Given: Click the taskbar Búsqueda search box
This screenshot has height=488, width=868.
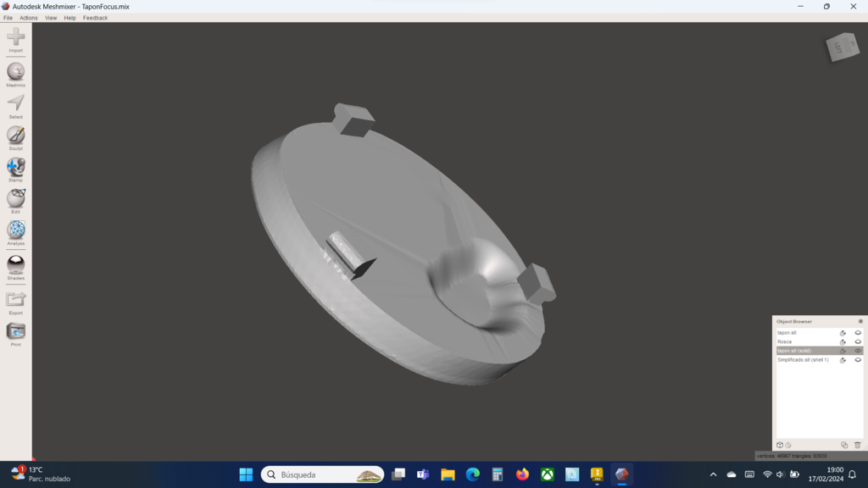Looking at the screenshot, I should pos(322,474).
